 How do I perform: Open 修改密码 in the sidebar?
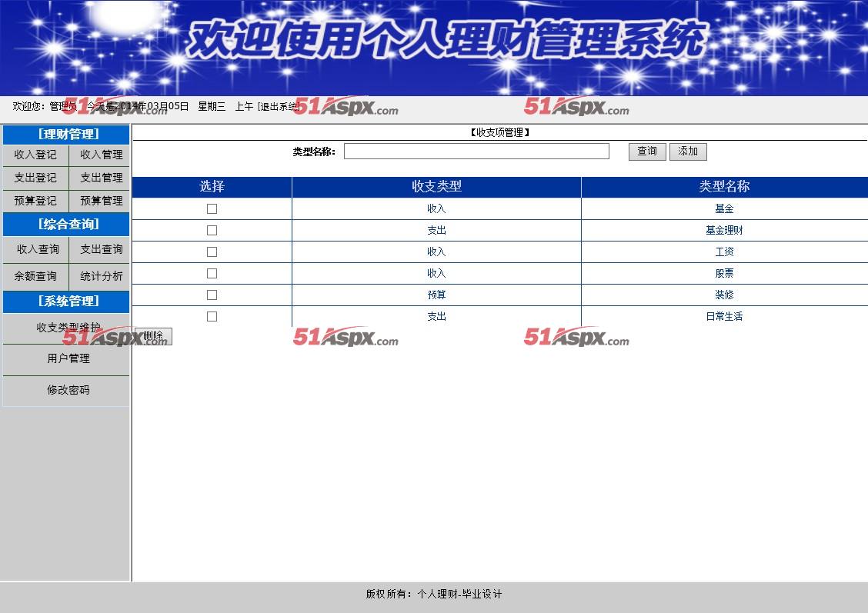(68, 390)
